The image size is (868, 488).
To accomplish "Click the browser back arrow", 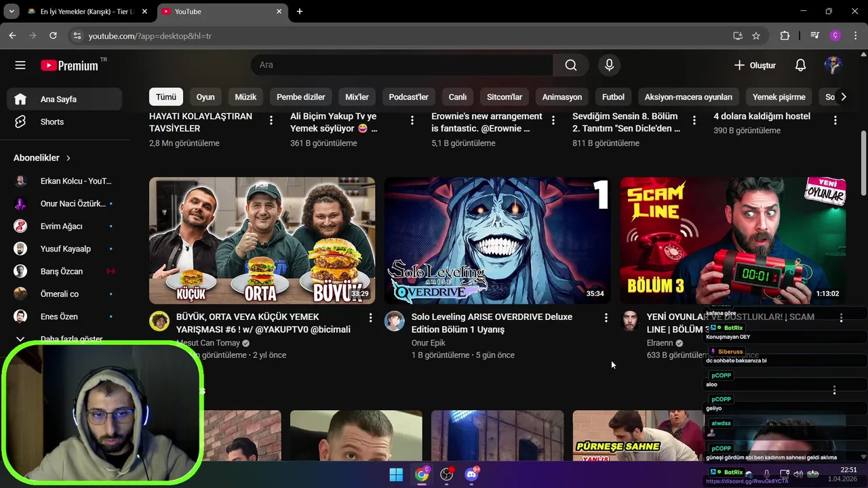I will [12, 36].
